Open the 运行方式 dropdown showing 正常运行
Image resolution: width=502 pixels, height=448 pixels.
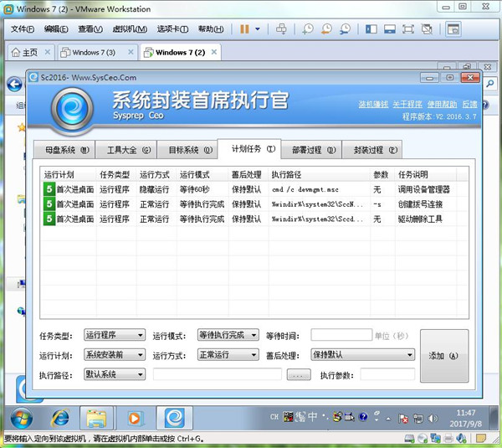[x=228, y=355]
